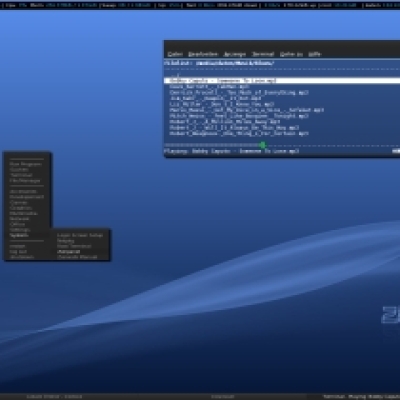Viewport: 400px width, 400px height.
Task: Choose Run Program in desktop menu
Action: tap(26, 164)
